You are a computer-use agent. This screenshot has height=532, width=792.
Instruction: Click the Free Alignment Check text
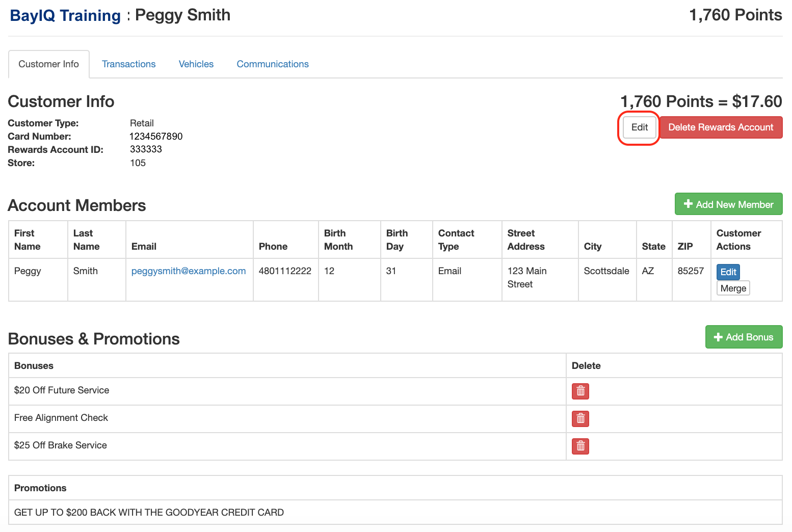point(61,418)
